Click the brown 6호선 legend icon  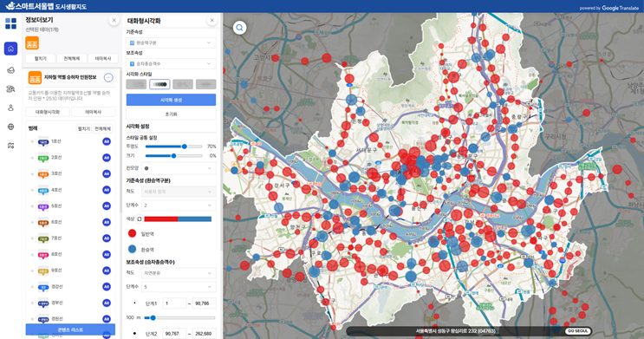click(43, 222)
